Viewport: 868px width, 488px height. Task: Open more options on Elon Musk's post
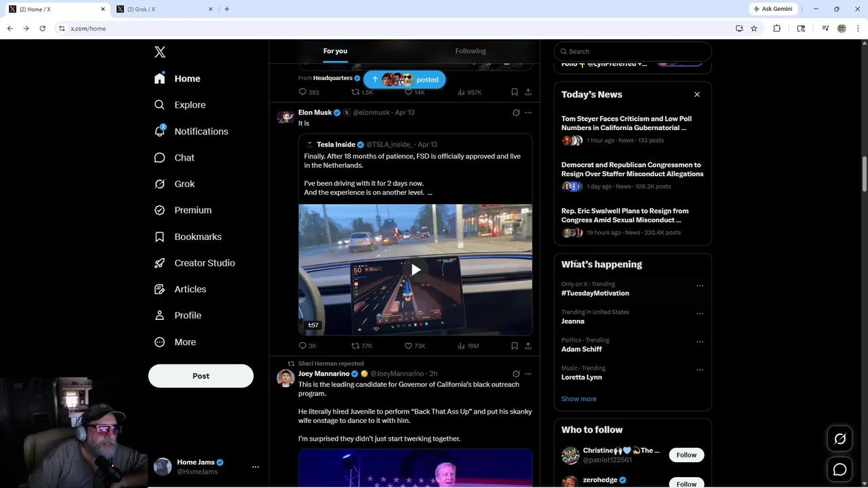pos(528,113)
